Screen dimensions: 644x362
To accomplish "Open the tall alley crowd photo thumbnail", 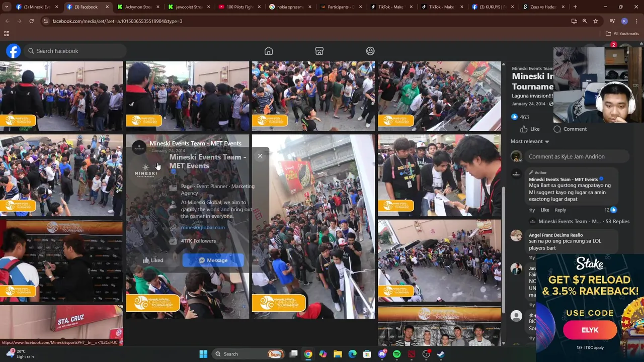I will (x=313, y=226).
